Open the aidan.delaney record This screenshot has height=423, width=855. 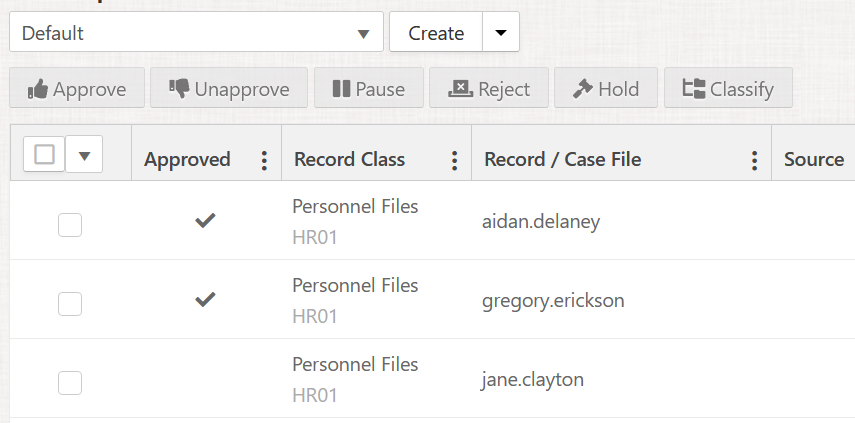coord(541,222)
